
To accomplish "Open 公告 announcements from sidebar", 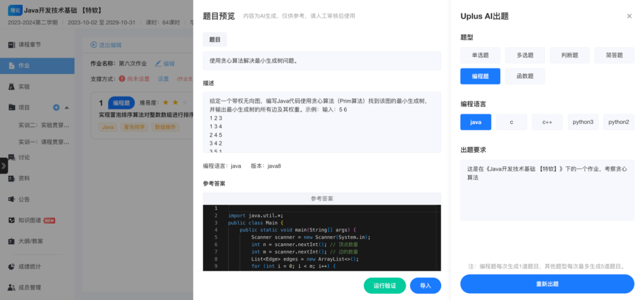I will pos(24,199).
